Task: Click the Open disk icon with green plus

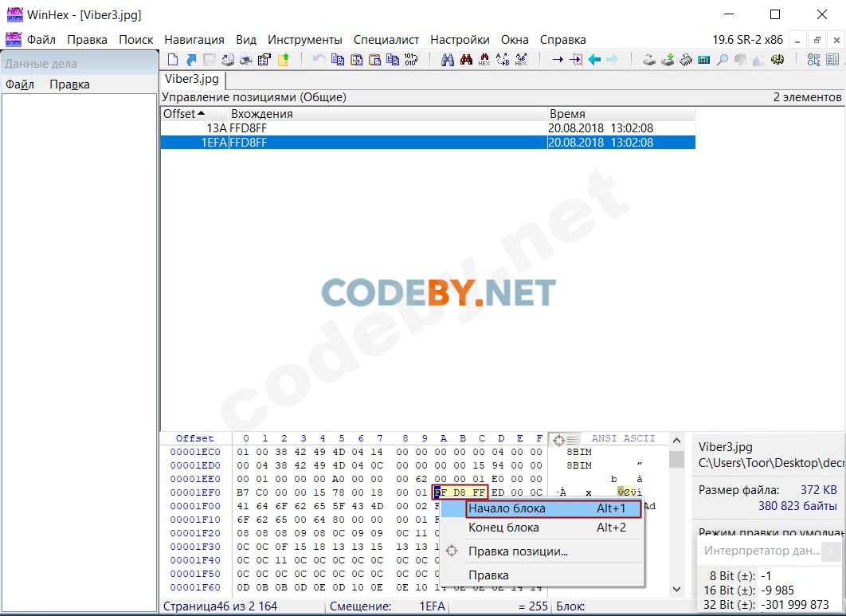Action: click(x=668, y=60)
